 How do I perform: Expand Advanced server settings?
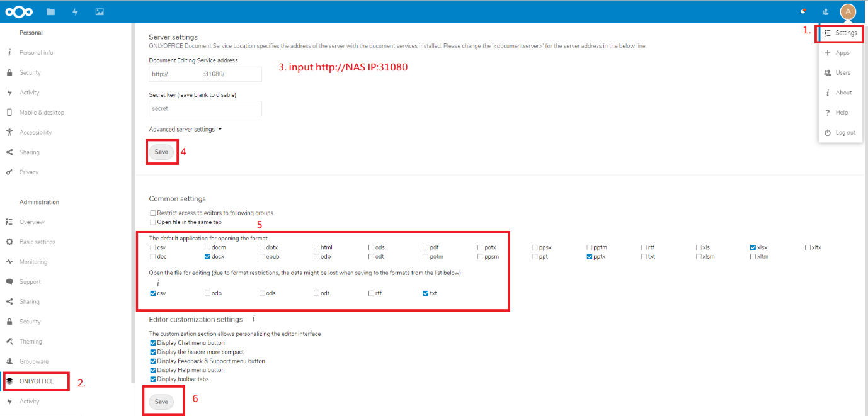[x=185, y=130]
